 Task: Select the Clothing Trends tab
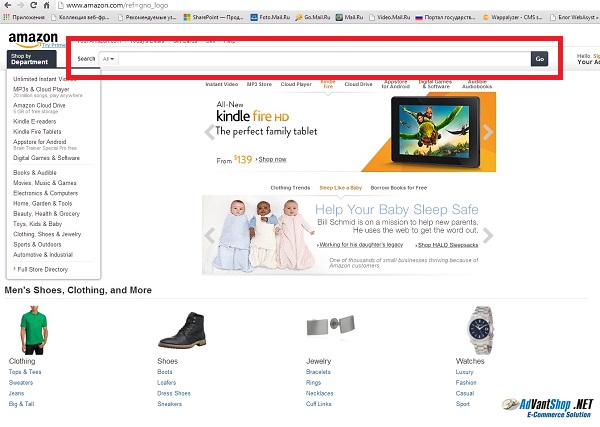click(x=290, y=188)
